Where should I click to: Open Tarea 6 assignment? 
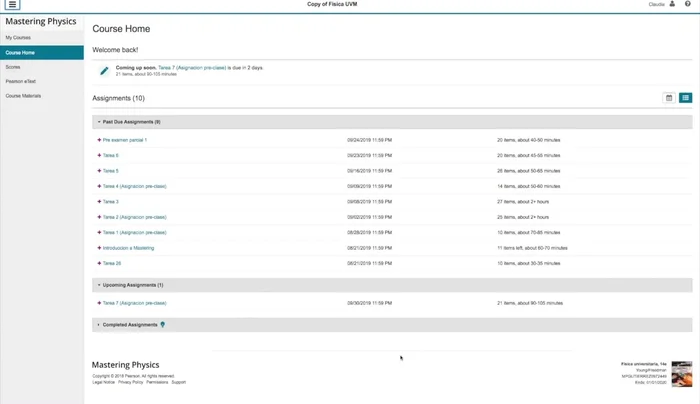[111, 155]
